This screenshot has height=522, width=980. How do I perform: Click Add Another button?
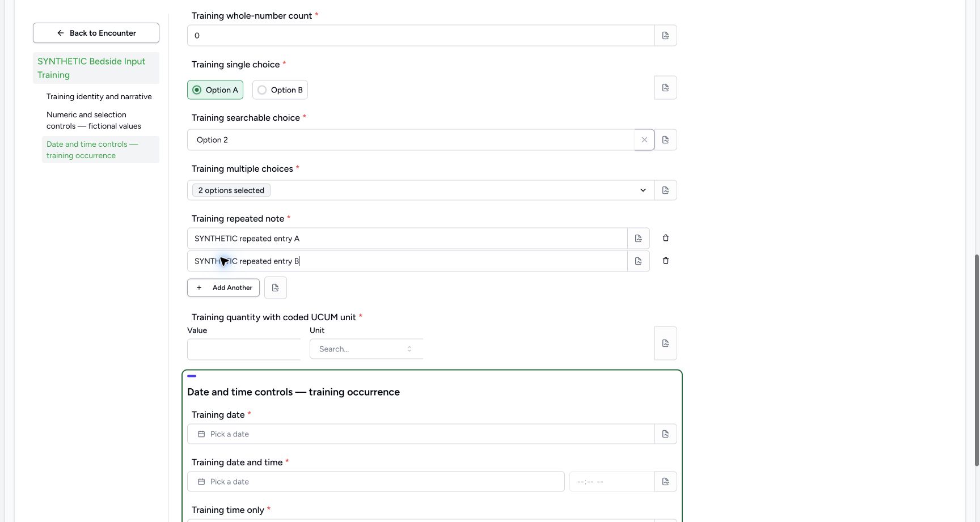223,288
